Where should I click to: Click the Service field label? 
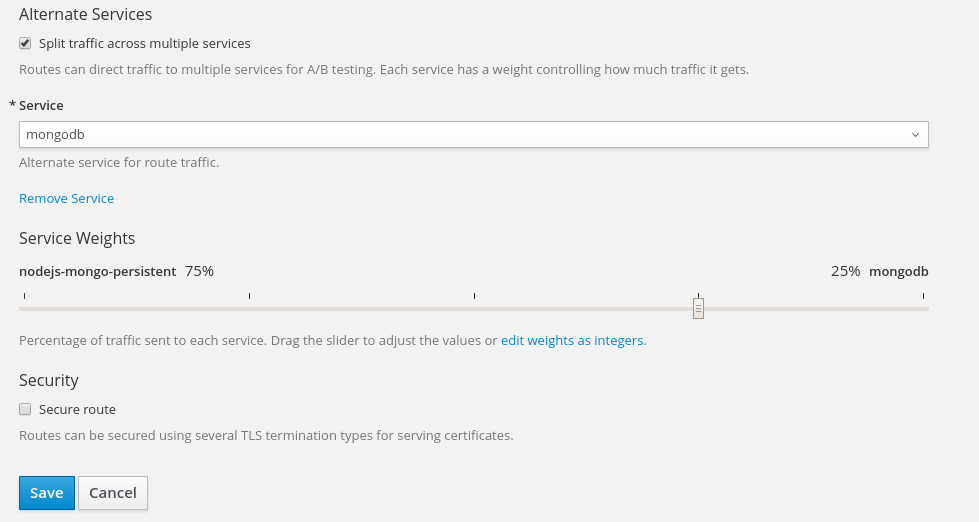tap(41, 105)
